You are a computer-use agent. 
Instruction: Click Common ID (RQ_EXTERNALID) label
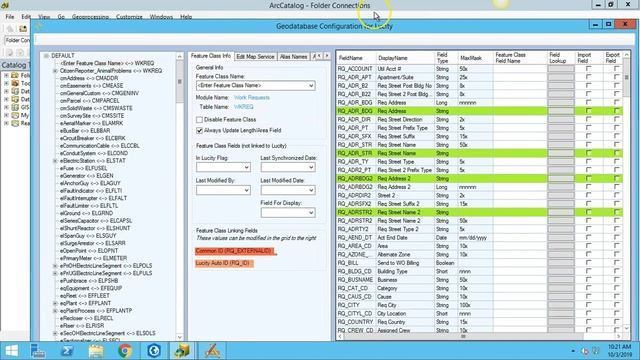point(234,251)
